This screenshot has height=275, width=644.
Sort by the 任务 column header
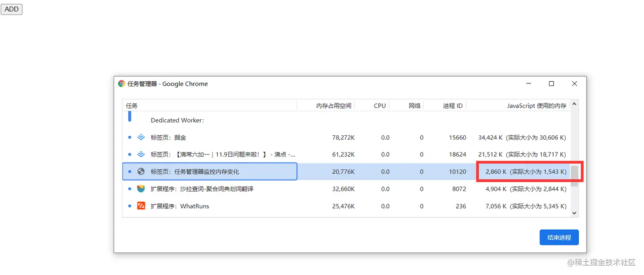click(x=210, y=106)
